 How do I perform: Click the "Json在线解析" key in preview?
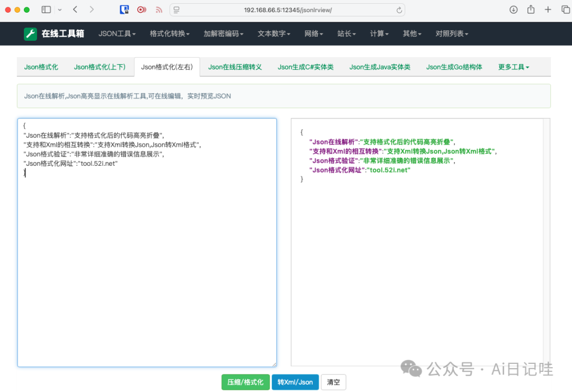point(334,142)
